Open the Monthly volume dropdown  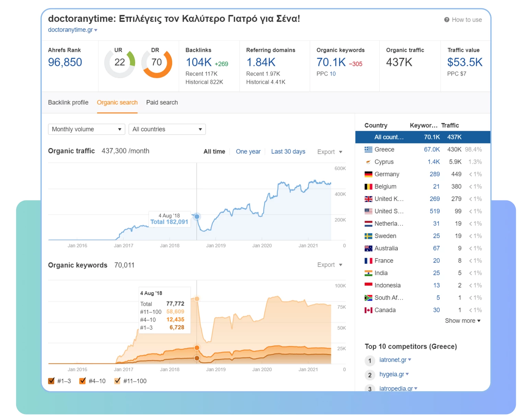pyautogui.click(x=86, y=129)
